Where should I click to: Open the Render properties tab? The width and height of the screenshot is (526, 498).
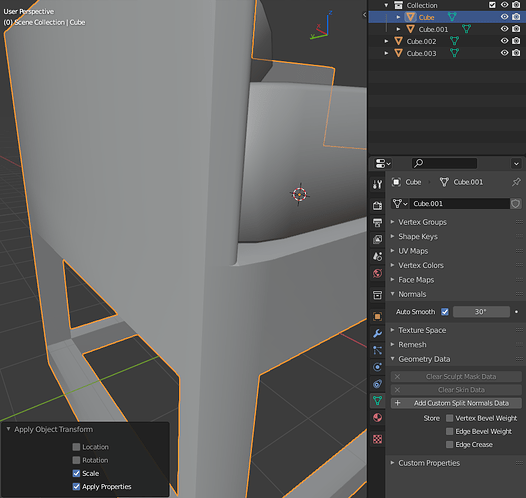pyautogui.click(x=377, y=205)
